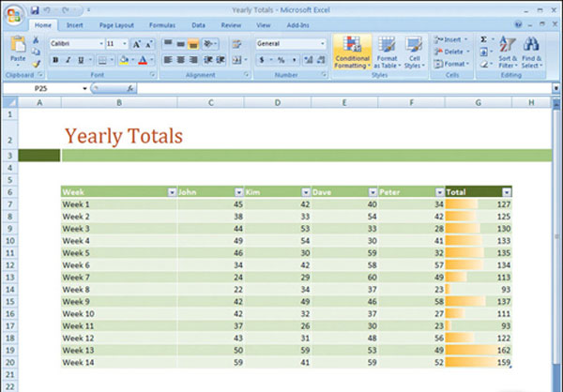Open the Week column filter dropdown
The height and width of the screenshot is (392, 563).
pos(172,191)
